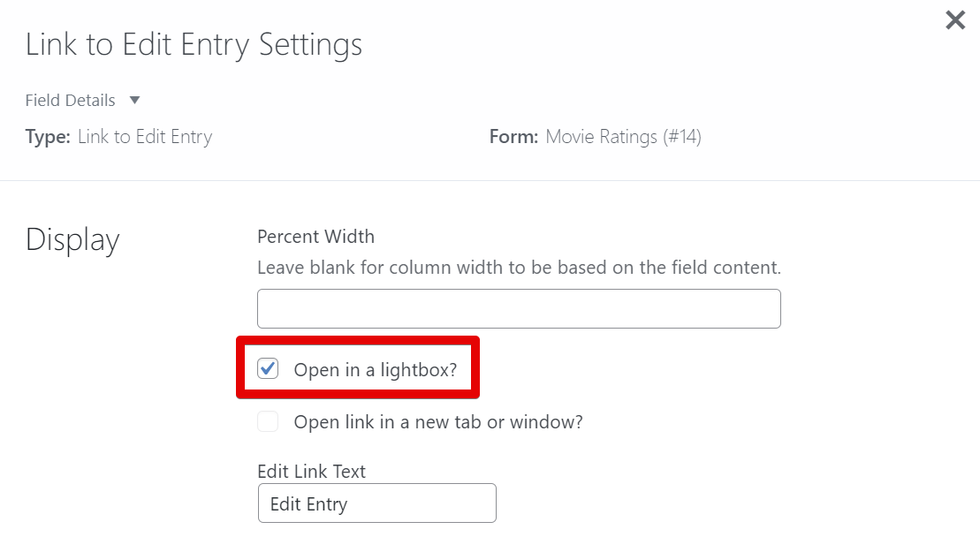Place cursor in the "Edit Entry" text value

[308, 504]
